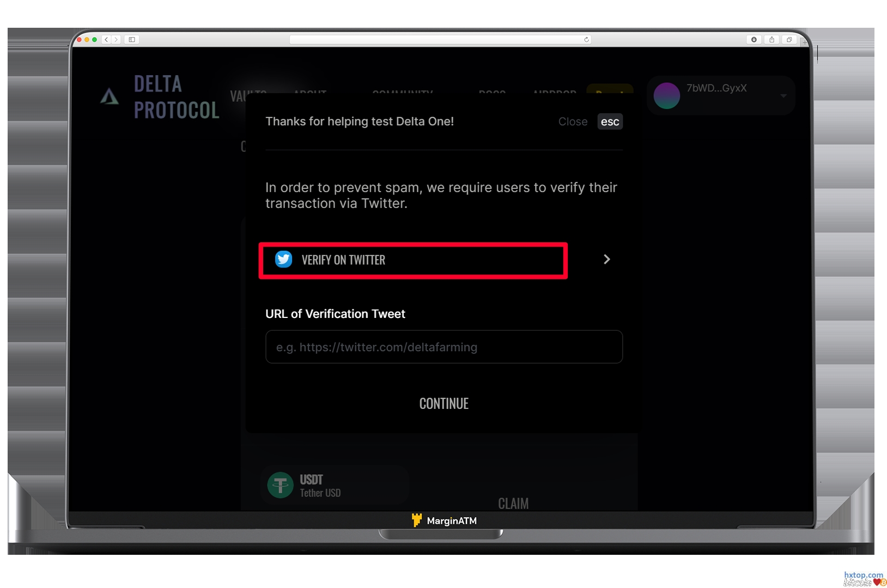This screenshot has width=887, height=588.
Task: Click the wallet avatar gradient circle
Action: [x=666, y=96]
